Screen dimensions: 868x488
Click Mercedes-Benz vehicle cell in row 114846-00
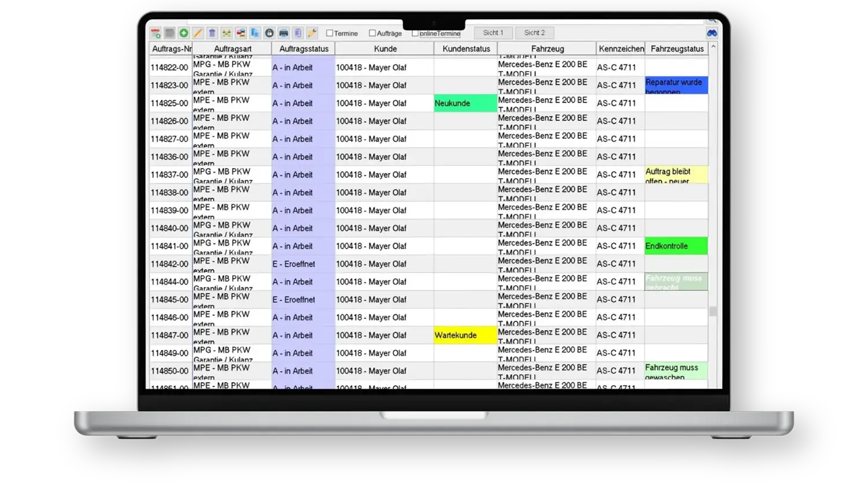click(x=547, y=318)
